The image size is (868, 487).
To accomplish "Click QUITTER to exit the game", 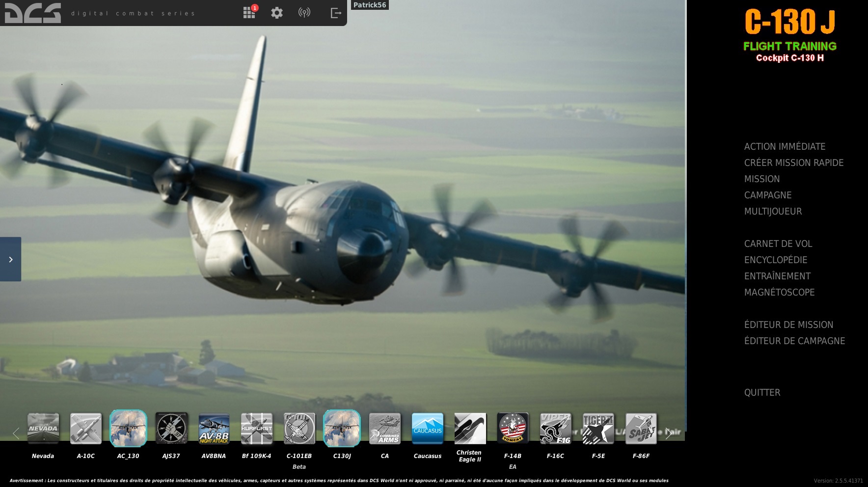I will [762, 393].
